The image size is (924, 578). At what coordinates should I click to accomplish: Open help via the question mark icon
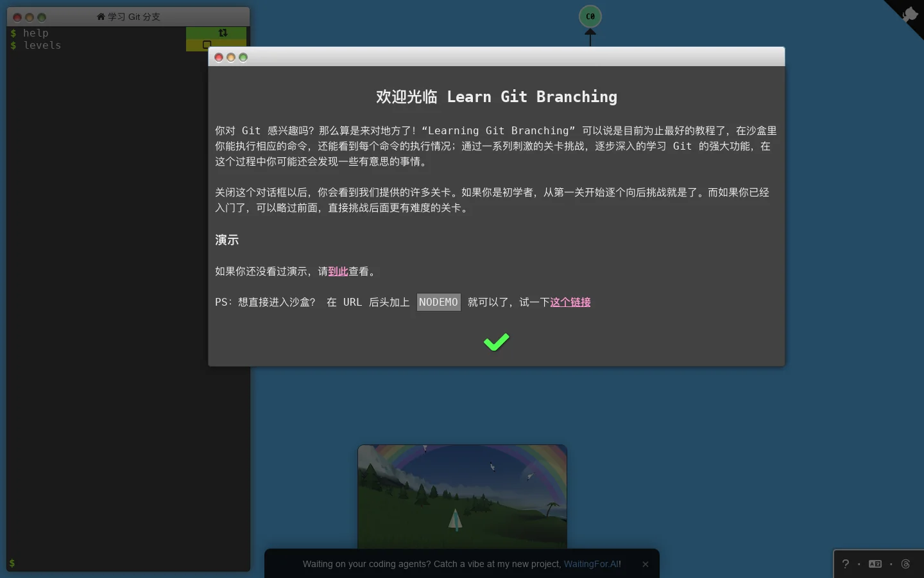click(x=846, y=564)
